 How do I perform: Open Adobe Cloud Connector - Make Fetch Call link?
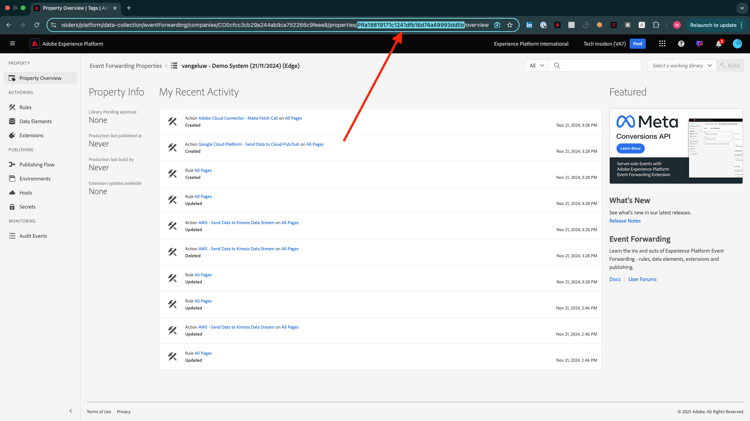(x=238, y=118)
